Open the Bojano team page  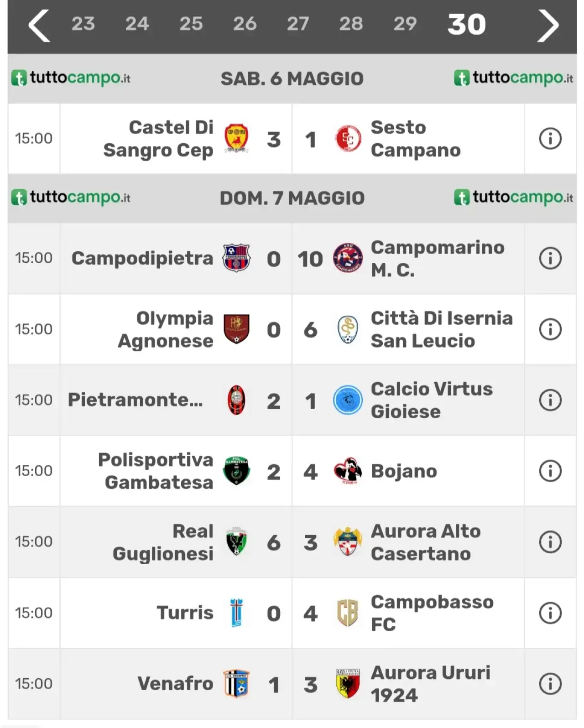404,471
